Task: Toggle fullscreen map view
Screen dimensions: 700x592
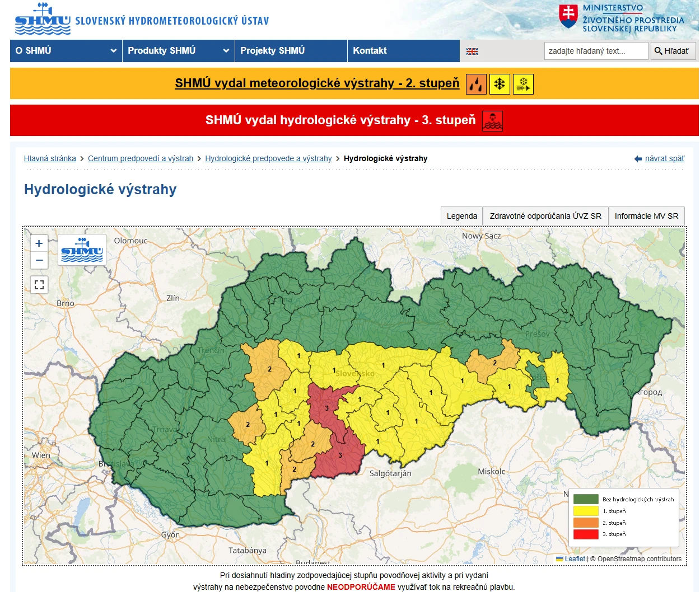Action: (39, 285)
